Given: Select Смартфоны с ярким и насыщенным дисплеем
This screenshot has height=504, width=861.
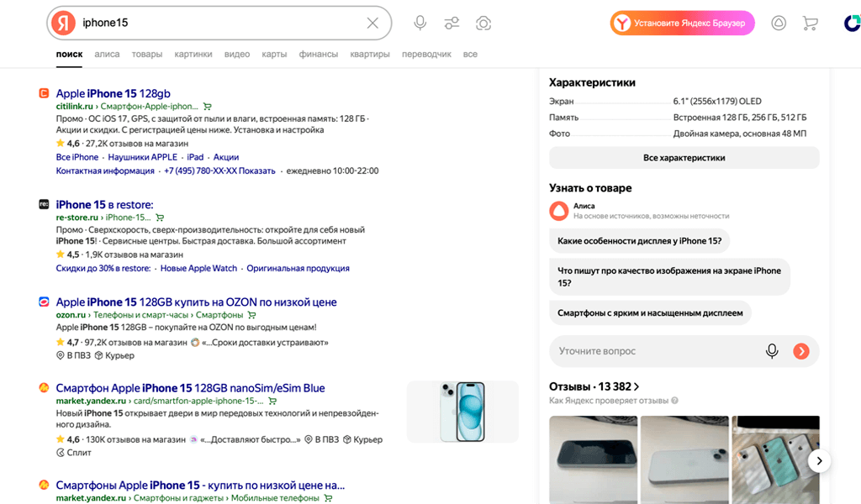Looking at the screenshot, I should click(x=650, y=312).
